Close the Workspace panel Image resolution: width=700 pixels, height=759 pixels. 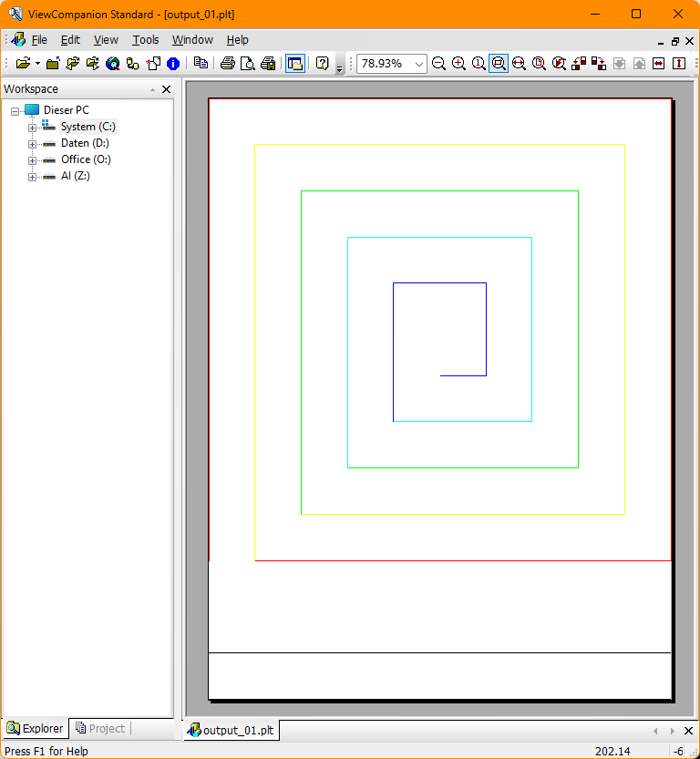coord(166,89)
